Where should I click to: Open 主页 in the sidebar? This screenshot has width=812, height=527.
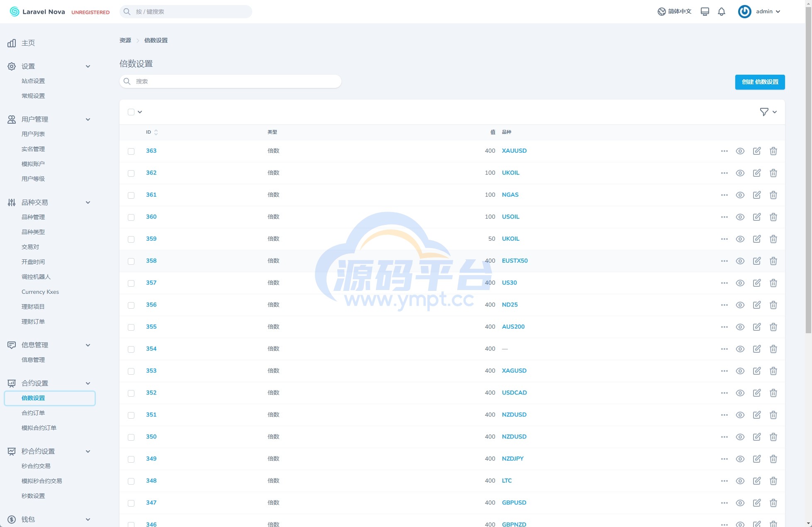28,43
